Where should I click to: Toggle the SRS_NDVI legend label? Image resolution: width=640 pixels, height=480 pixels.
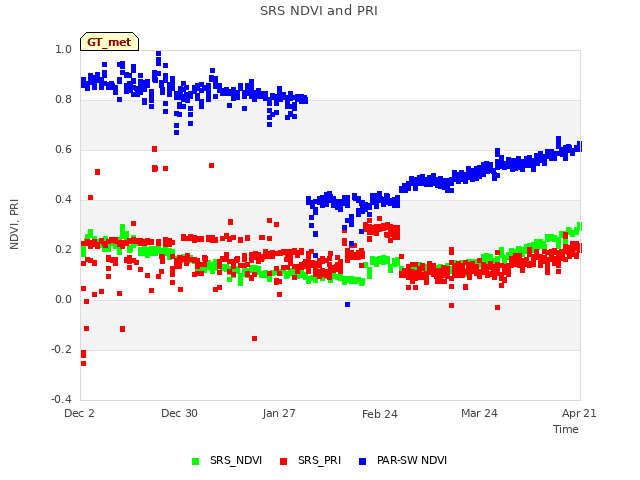click(236, 460)
